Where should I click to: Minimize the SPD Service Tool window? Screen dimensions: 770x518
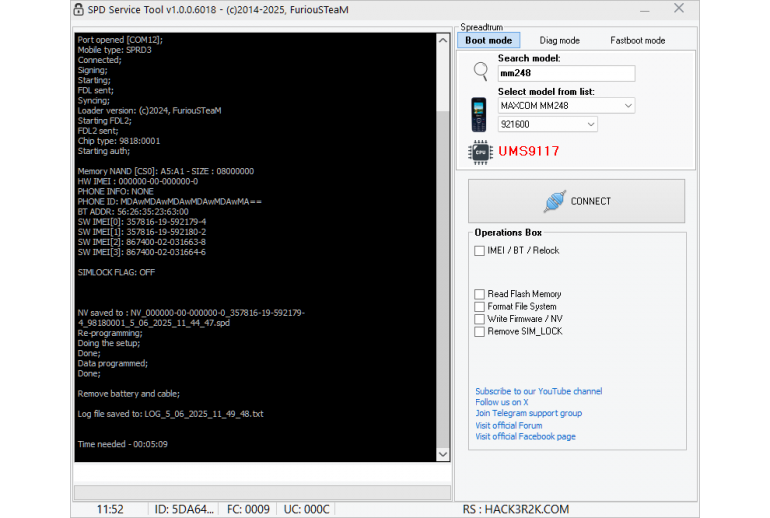pyautogui.click(x=645, y=10)
